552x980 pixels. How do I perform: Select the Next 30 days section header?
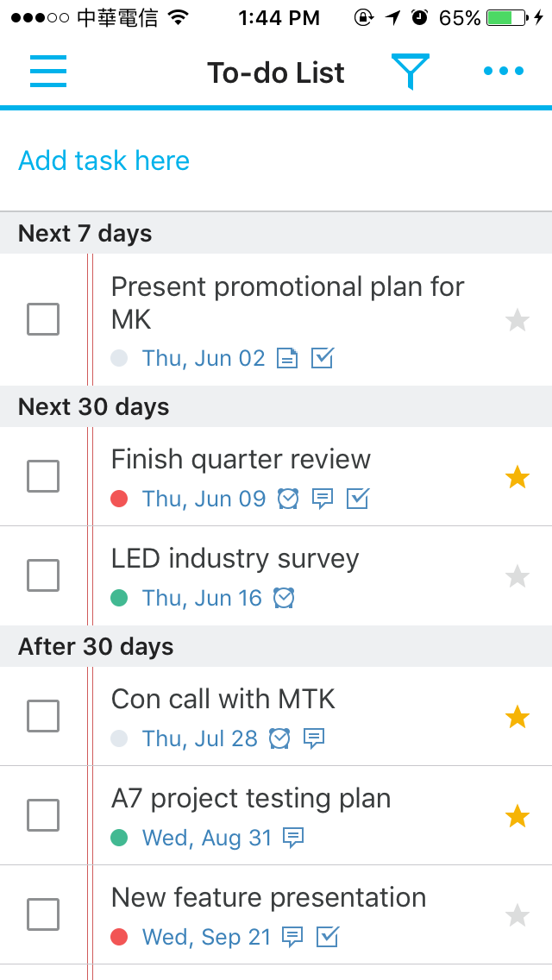tap(93, 406)
